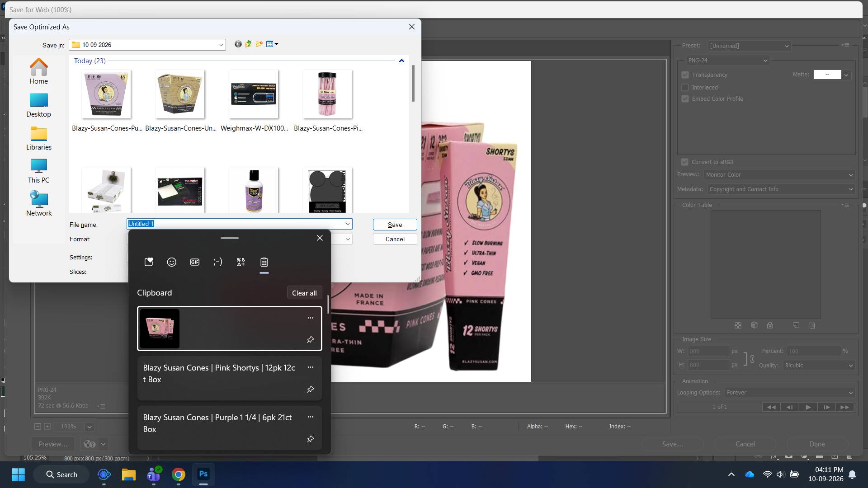Enable the Interlaced checkbox

pos(685,88)
